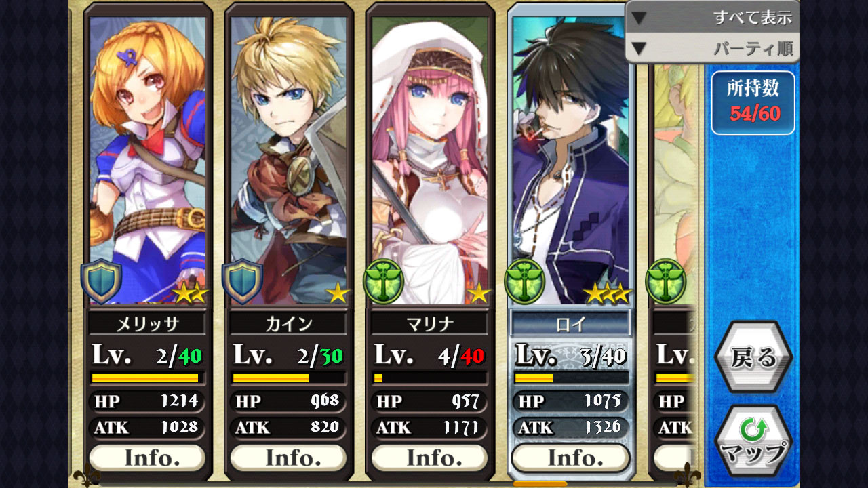
Task: View Info. for ロイ
Action: click(x=570, y=457)
